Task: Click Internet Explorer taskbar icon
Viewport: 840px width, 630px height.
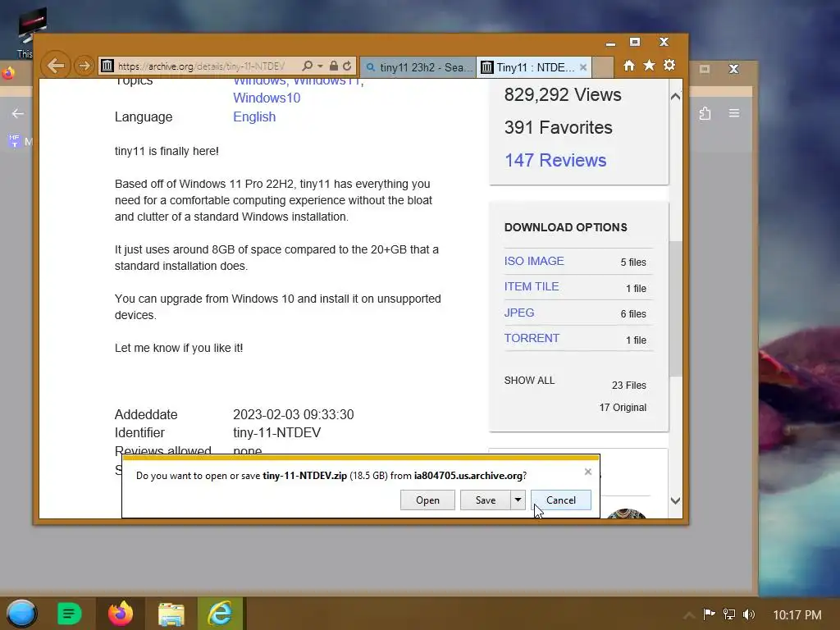Action: point(220,614)
